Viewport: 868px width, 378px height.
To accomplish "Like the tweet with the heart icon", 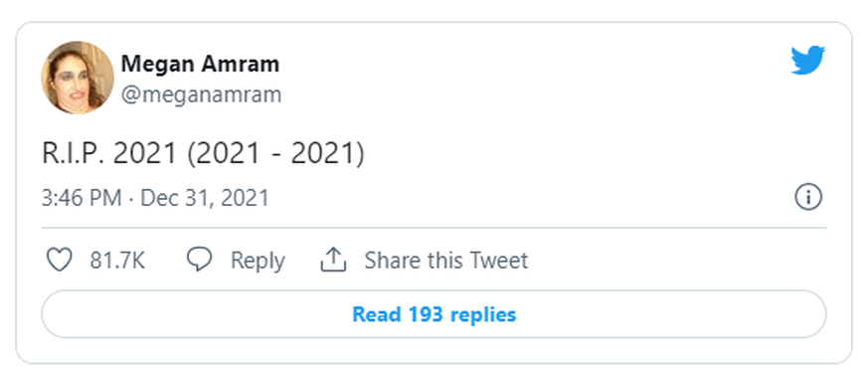I will tap(60, 260).
